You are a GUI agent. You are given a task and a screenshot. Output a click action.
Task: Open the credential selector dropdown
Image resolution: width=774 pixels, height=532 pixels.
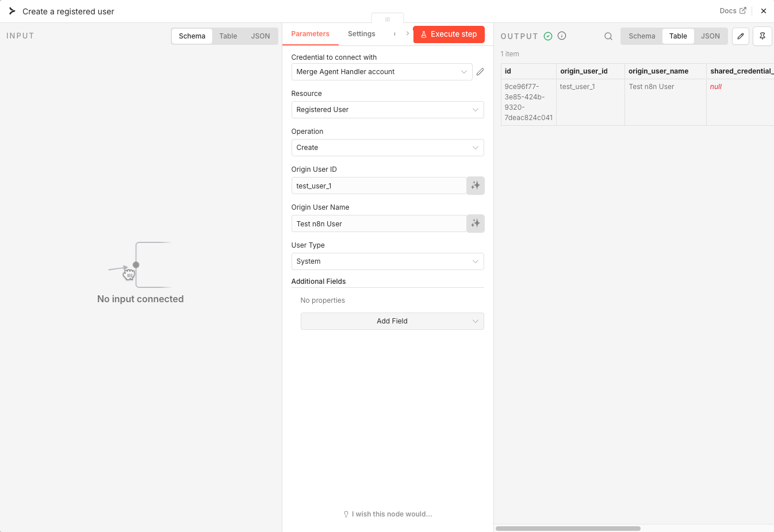point(382,72)
